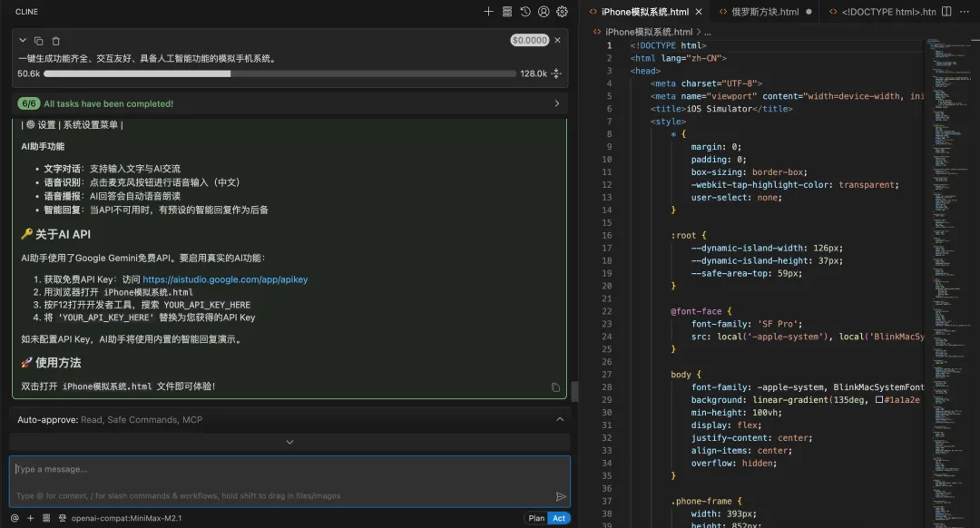The height and width of the screenshot is (528, 980).
Task: Start a new Cline task with plus icon
Action: coord(488,12)
